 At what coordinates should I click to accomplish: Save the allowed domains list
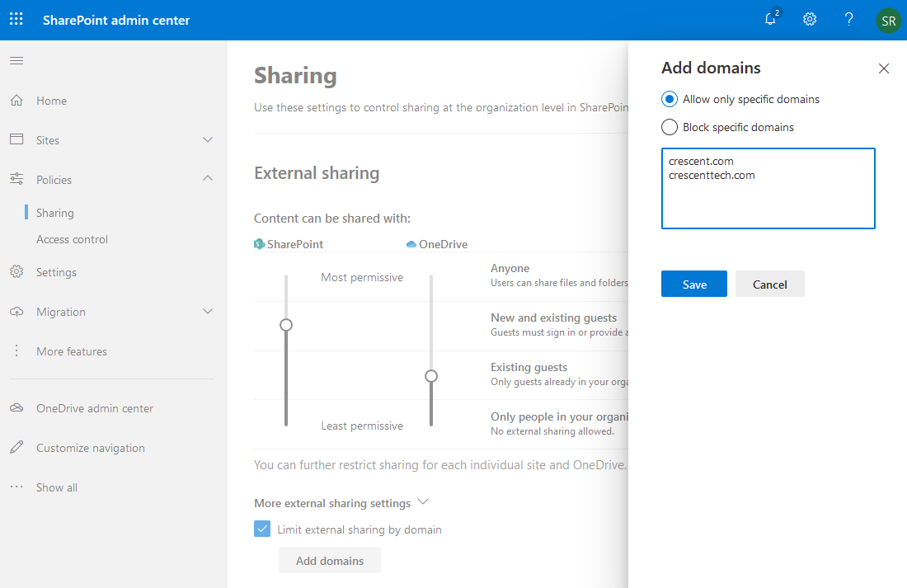pyautogui.click(x=693, y=283)
